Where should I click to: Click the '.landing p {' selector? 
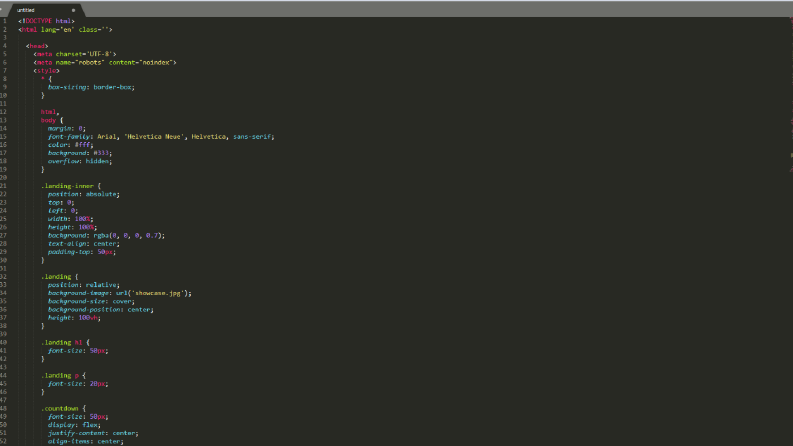point(63,376)
